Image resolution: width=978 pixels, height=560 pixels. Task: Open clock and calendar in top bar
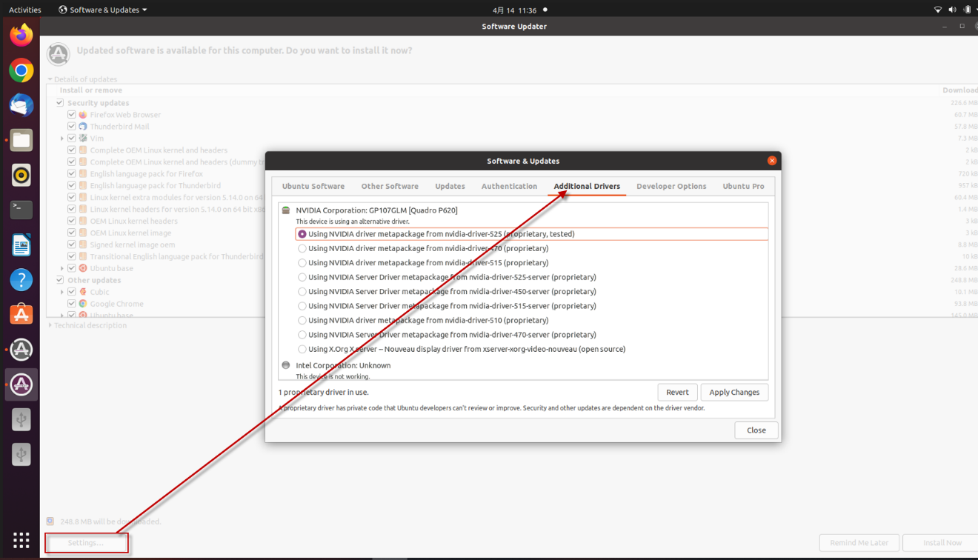pyautogui.click(x=514, y=10)
